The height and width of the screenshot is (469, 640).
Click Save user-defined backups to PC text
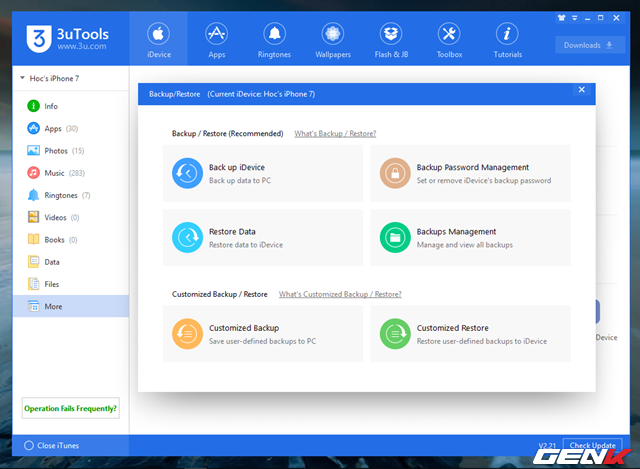[x=262, y=341]
